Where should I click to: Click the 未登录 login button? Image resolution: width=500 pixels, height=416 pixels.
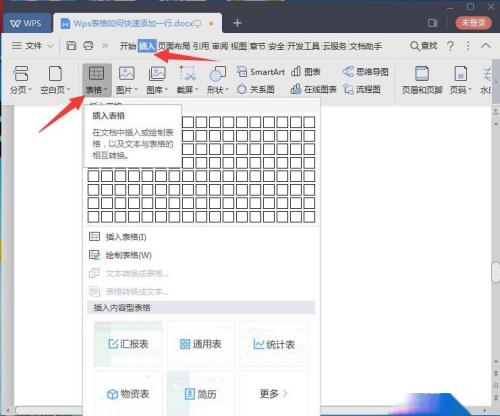tap(473, 23)
